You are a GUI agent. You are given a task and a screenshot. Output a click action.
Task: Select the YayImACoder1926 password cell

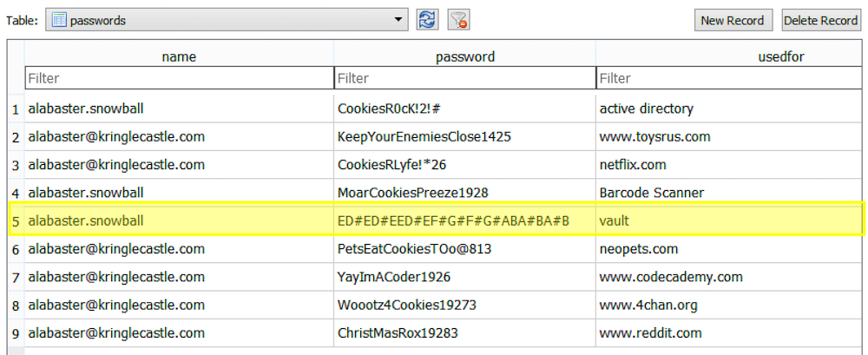(465, 277)
